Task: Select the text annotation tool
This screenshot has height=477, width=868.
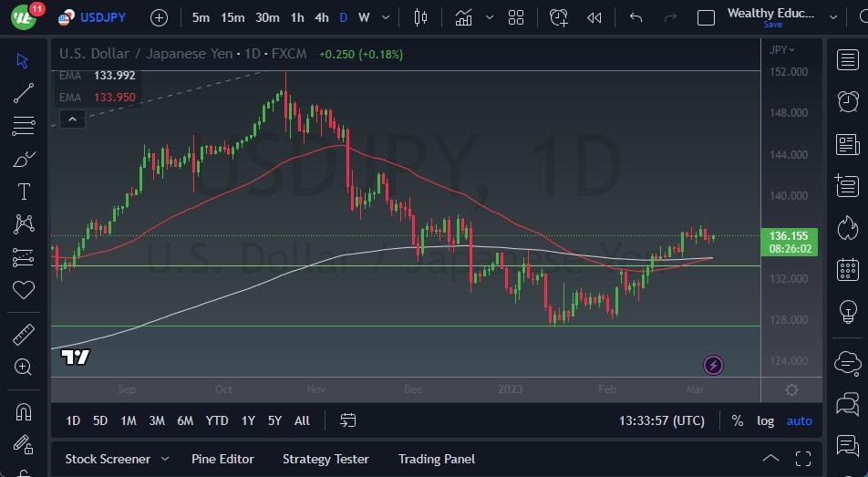Action: coord(24,192)
